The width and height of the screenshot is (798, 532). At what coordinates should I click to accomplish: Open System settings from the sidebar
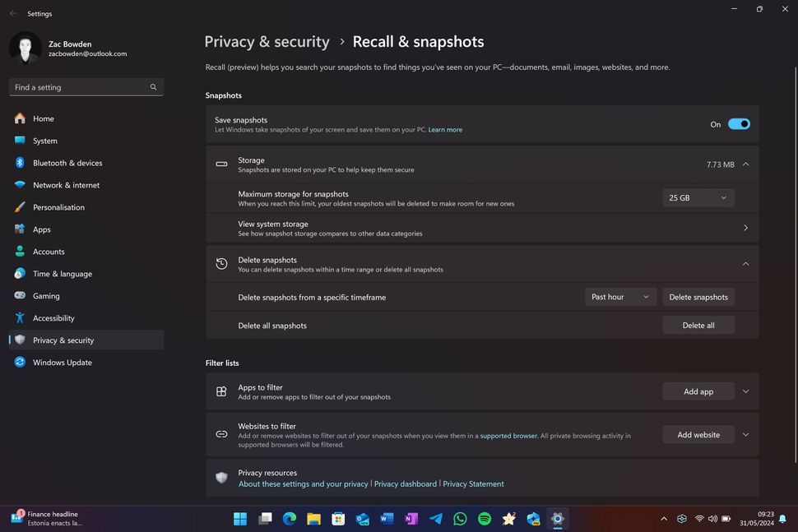(x=44, y=141)
